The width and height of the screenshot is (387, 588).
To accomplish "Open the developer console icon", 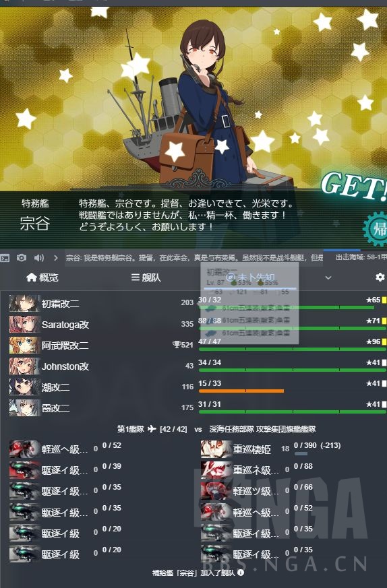I will 5,257.
